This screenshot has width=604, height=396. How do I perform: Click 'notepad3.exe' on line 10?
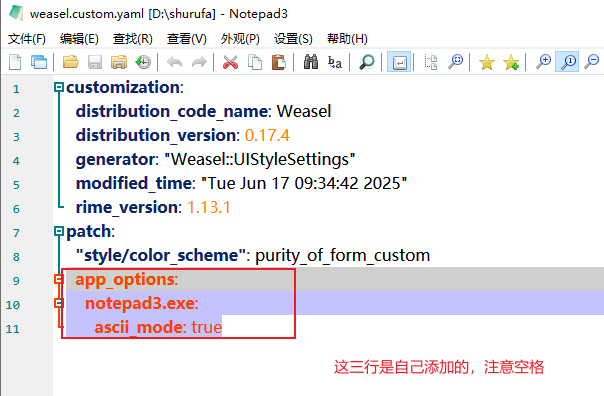click(x=140, y=304)
